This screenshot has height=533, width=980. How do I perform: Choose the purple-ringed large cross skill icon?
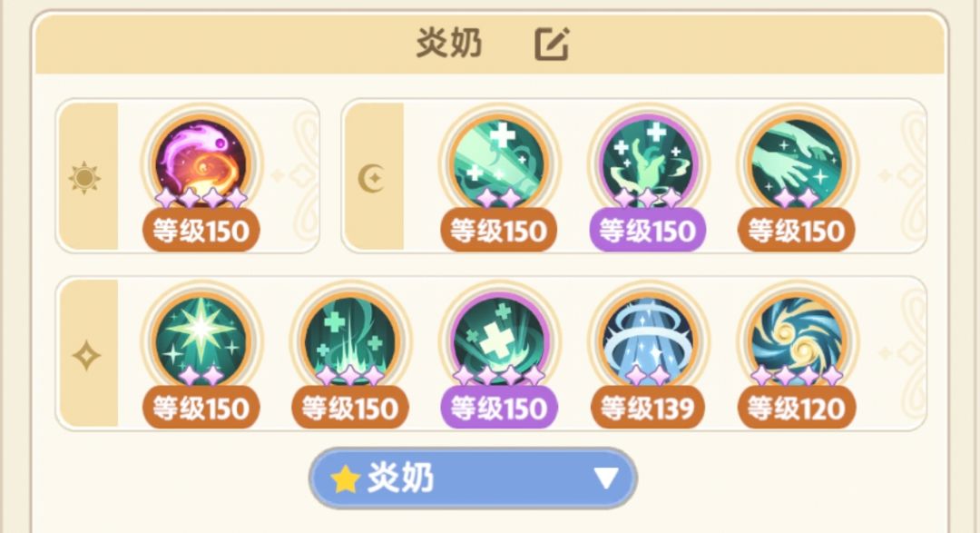tap(499, 341)
